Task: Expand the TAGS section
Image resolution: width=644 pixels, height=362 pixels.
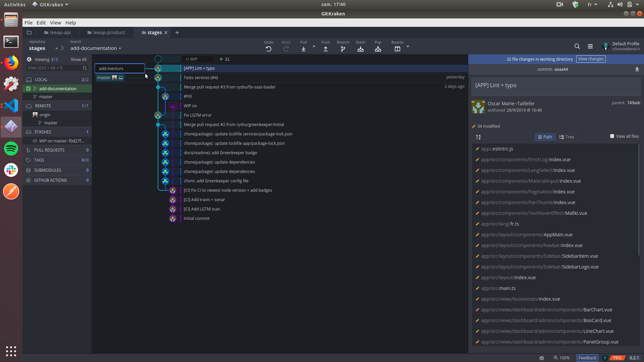Action: tap(57, 160)
